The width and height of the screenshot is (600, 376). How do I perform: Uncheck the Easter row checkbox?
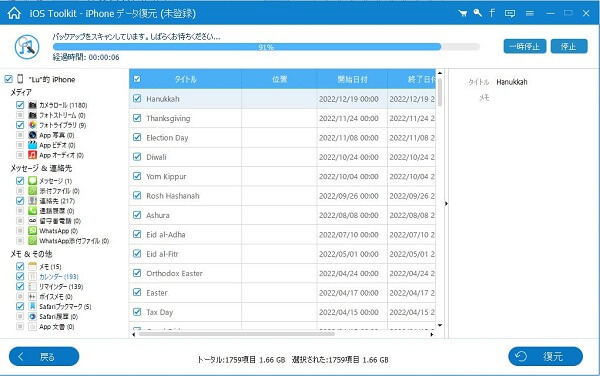pyautogui.click(x=137, y=293)
